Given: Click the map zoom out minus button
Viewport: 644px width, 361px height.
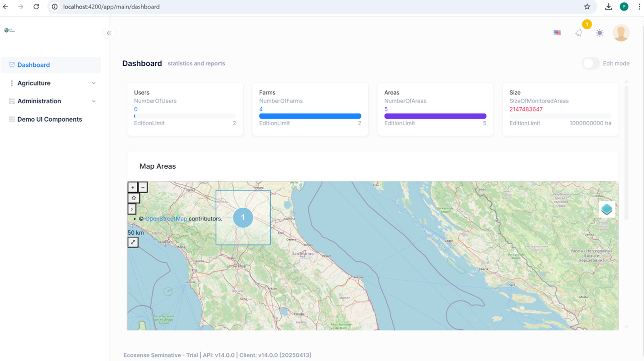Looking at the screenshot, I should point(143,187).
